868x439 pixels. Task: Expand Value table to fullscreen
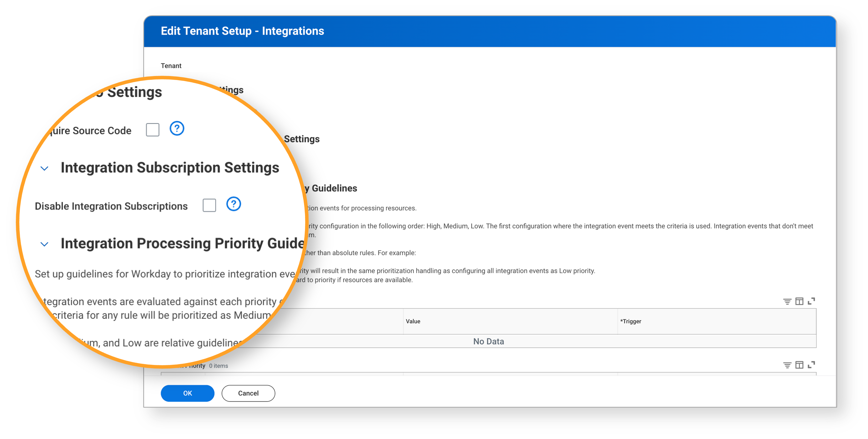[x=811, y=301]
